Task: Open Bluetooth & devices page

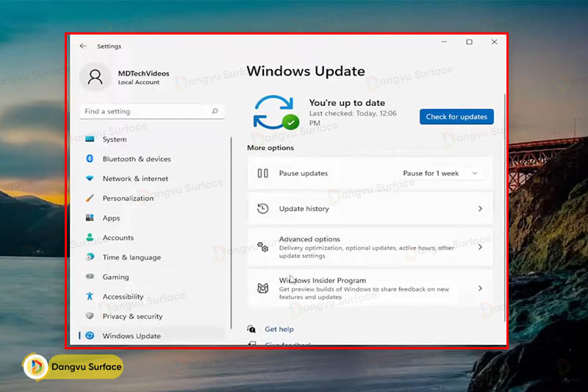Action: [152, 159]
